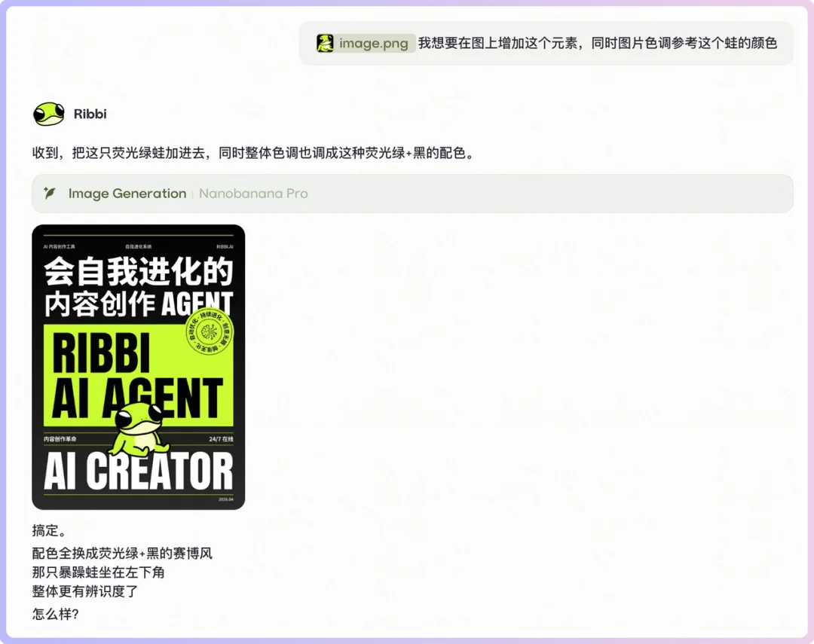Click the AI CREATOR text on the poster
814x644 pixels.
click(138, 472)
